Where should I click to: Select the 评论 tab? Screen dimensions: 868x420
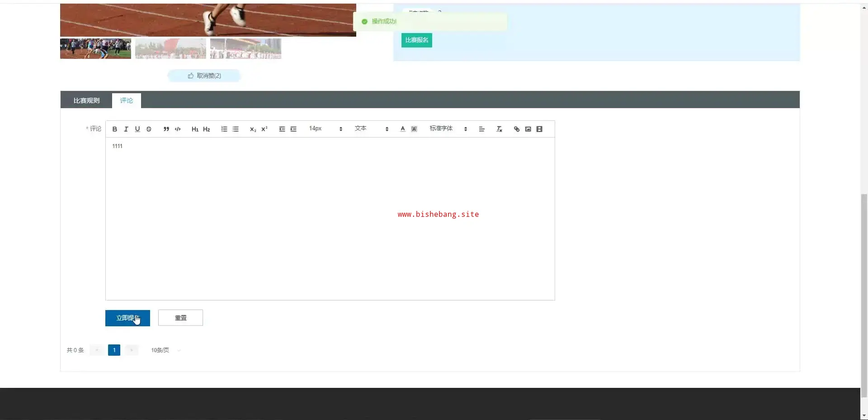(x=127, y=100)
